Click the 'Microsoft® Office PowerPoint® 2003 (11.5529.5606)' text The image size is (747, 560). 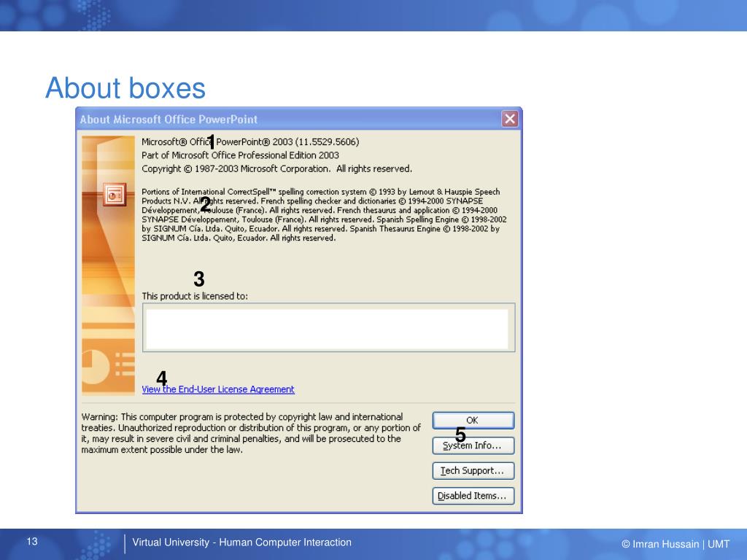(x=250, y=142)
